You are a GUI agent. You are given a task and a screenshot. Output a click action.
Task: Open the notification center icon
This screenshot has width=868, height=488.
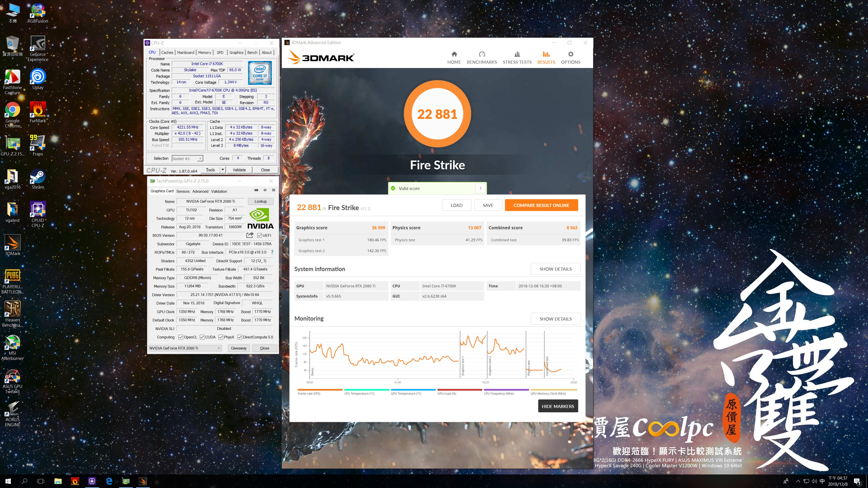coord(858,482)
